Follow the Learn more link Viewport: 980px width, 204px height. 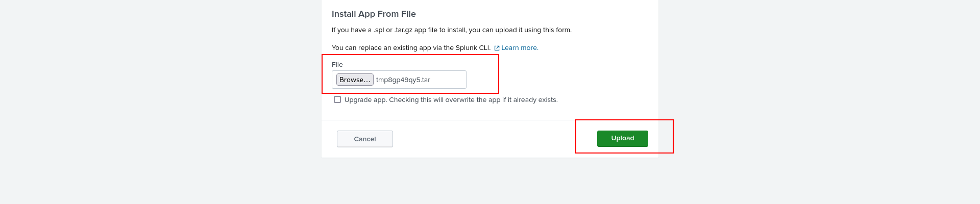[x=520, y=48]
